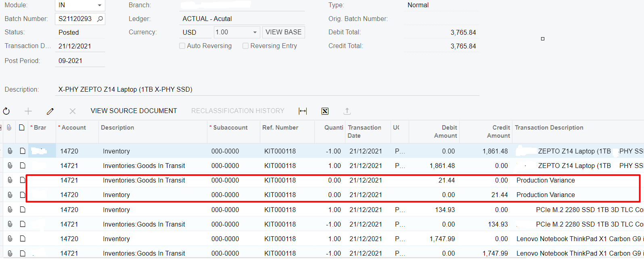
Task: Click the Subaccount column header
Action: (230, 128)
